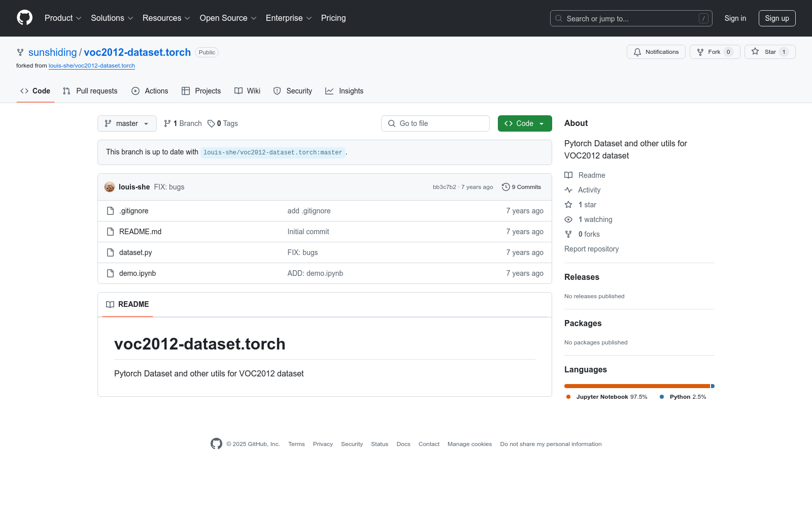Screen dimensions: 812x508
Task: Click the book icon in README header
Action: (110, 304)
